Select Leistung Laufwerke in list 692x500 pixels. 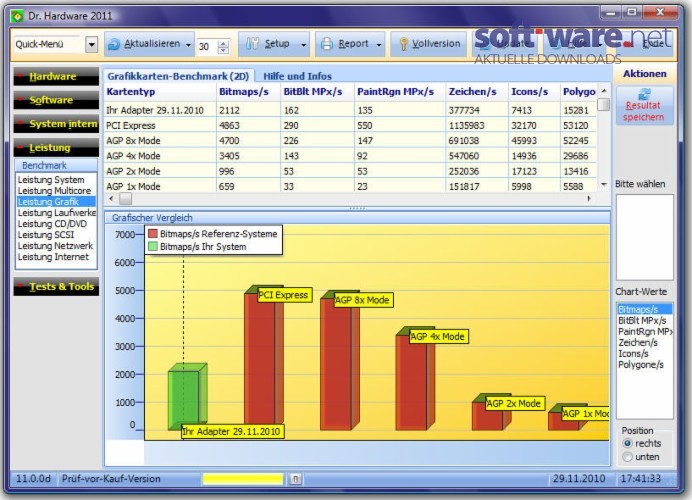(56, 213)
